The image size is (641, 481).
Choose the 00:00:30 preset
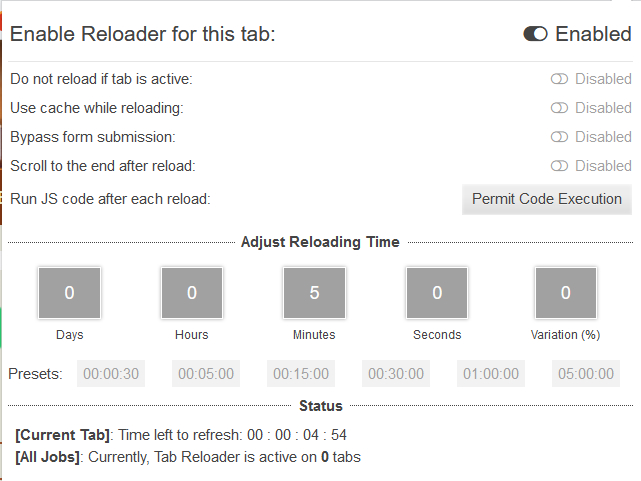[x=111, y=374]
